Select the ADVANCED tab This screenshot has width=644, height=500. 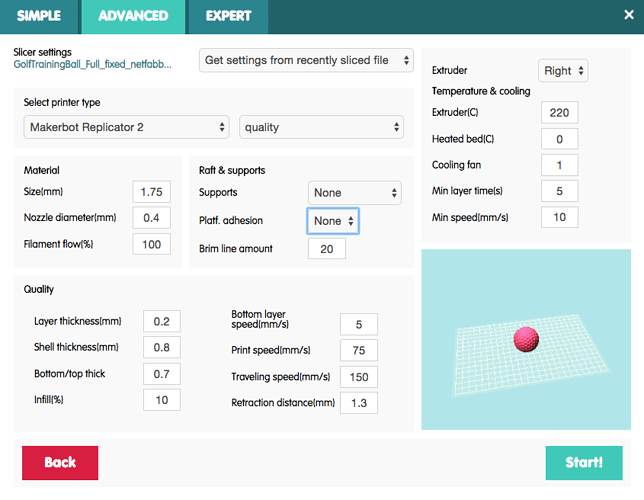pos(133,16)
